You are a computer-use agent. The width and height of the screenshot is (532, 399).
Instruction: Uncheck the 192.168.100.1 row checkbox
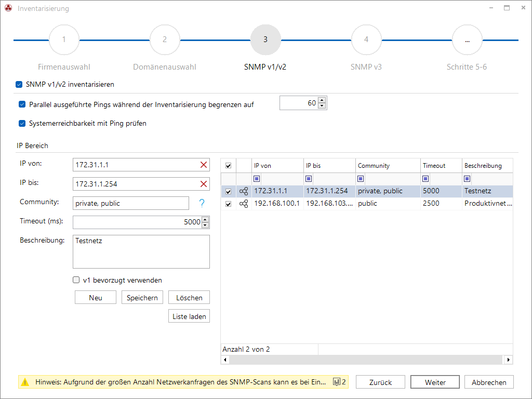[x=229, y=204]
